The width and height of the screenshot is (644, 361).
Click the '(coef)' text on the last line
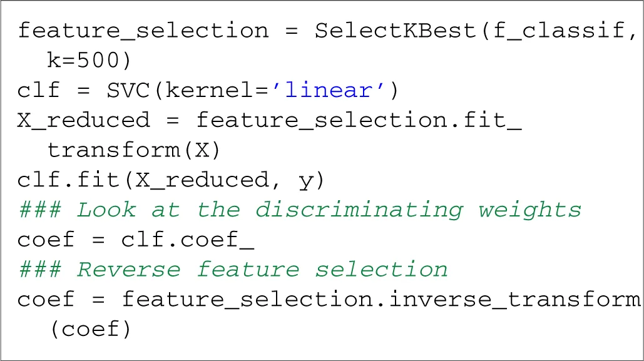[91, 330]
